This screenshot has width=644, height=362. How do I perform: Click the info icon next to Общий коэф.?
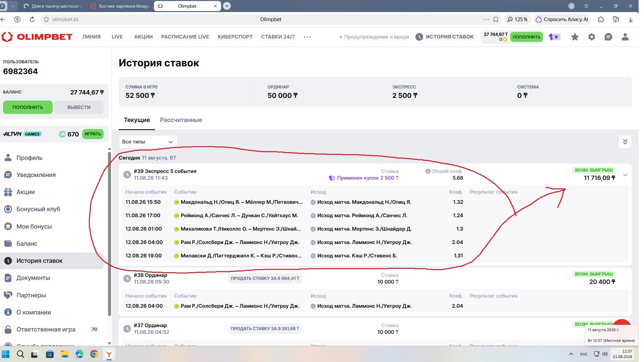click(x=428, y=171)
